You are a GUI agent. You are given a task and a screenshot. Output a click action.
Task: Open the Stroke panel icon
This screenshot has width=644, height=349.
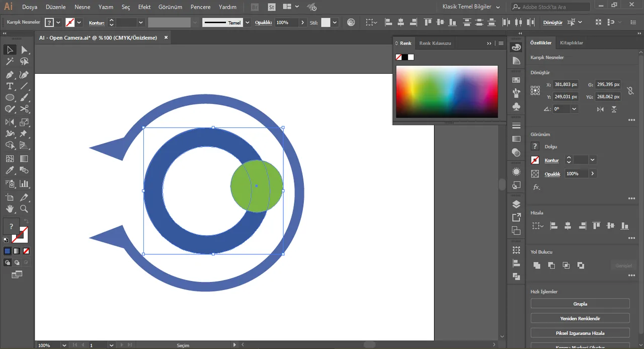516,125
